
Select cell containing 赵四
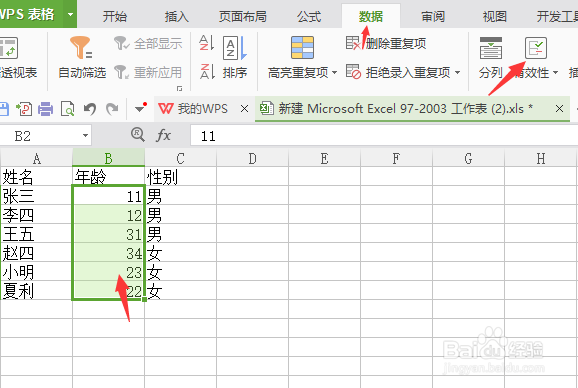click(x=36, y=253)
